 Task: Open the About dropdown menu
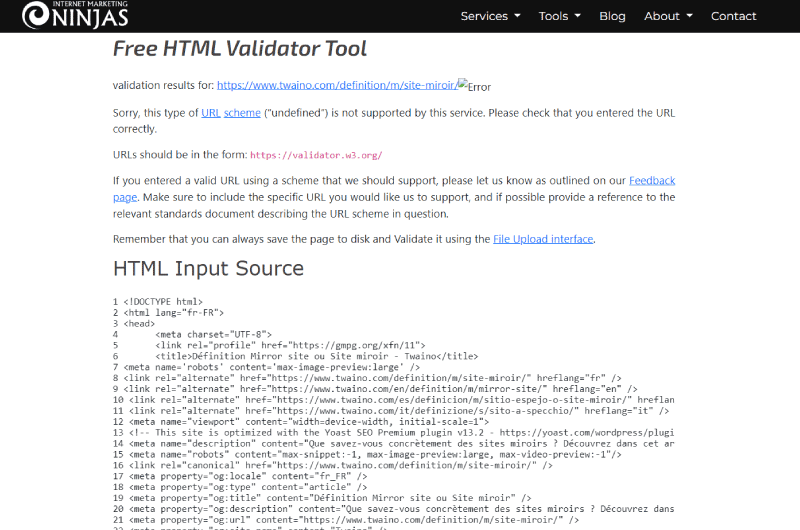pos(668,16)
